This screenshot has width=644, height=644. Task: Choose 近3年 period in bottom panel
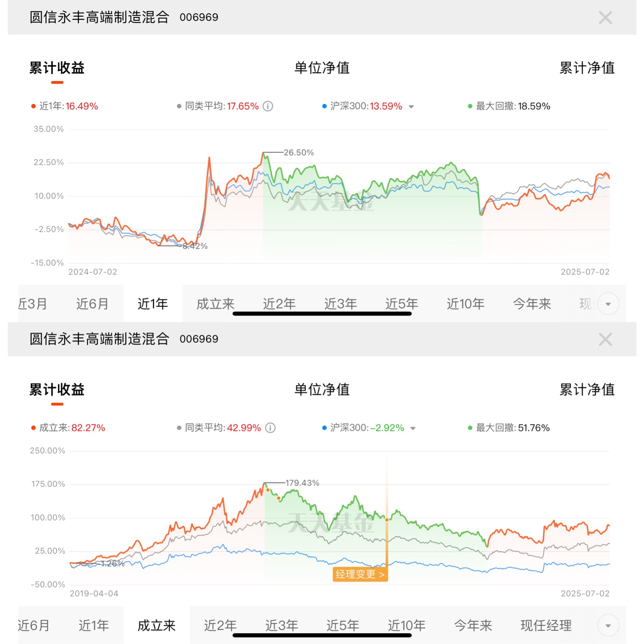(x=281, y=626)
